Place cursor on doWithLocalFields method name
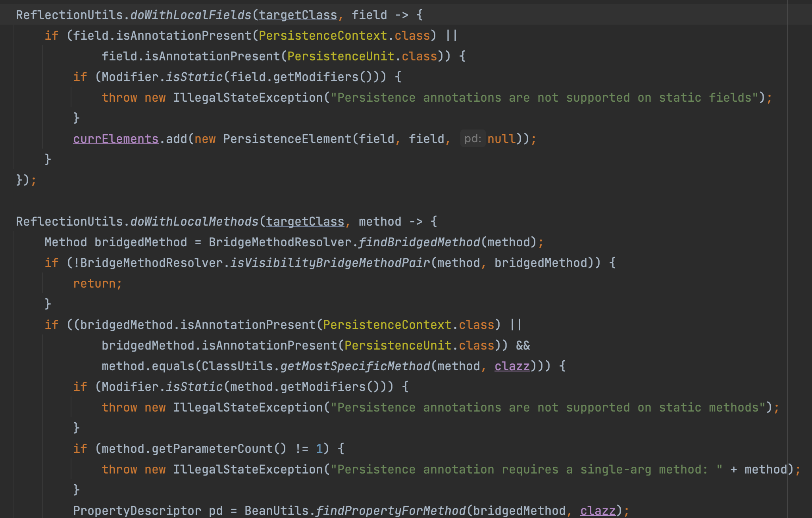 (190, 15)
